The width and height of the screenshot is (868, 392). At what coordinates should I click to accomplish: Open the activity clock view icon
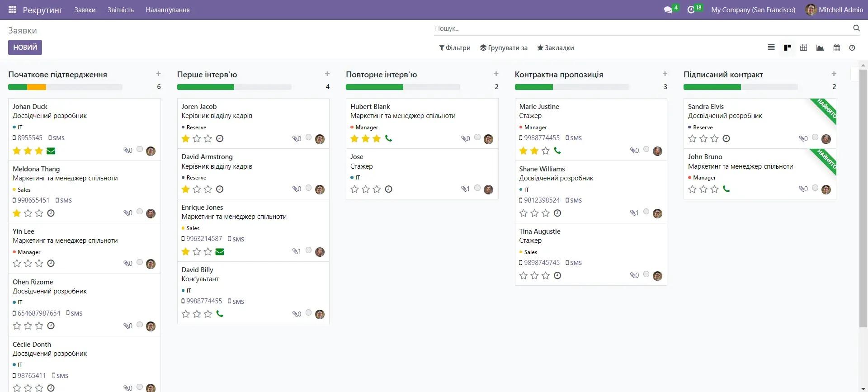(852, 47)
